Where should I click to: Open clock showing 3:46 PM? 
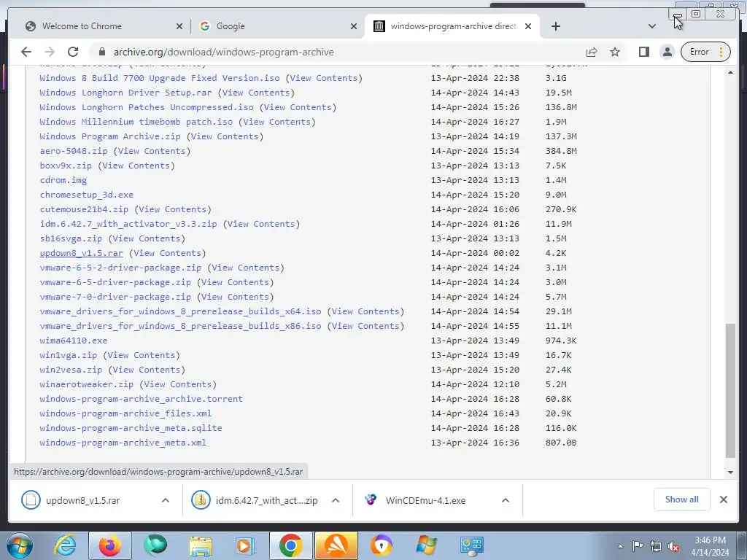710,546
